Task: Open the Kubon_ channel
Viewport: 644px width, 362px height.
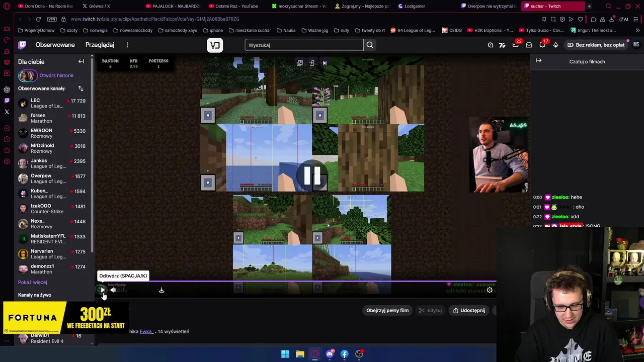Action: click(52, 194)
